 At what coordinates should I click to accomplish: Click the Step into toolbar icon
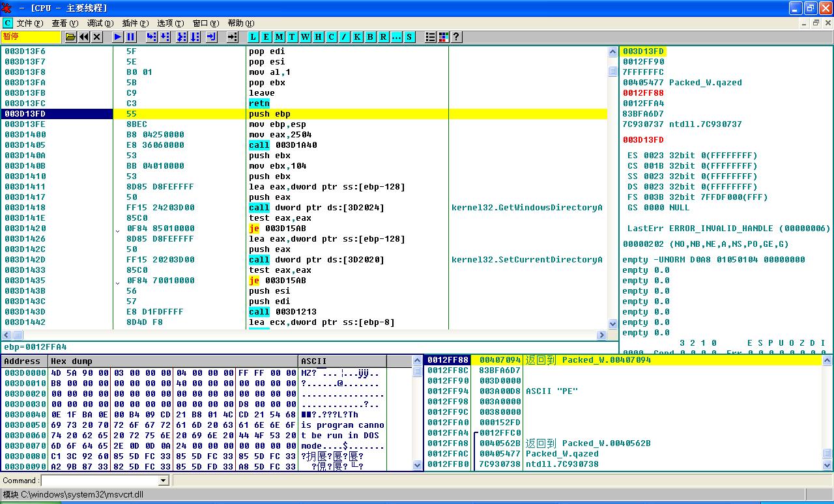[x=152, y=37]
